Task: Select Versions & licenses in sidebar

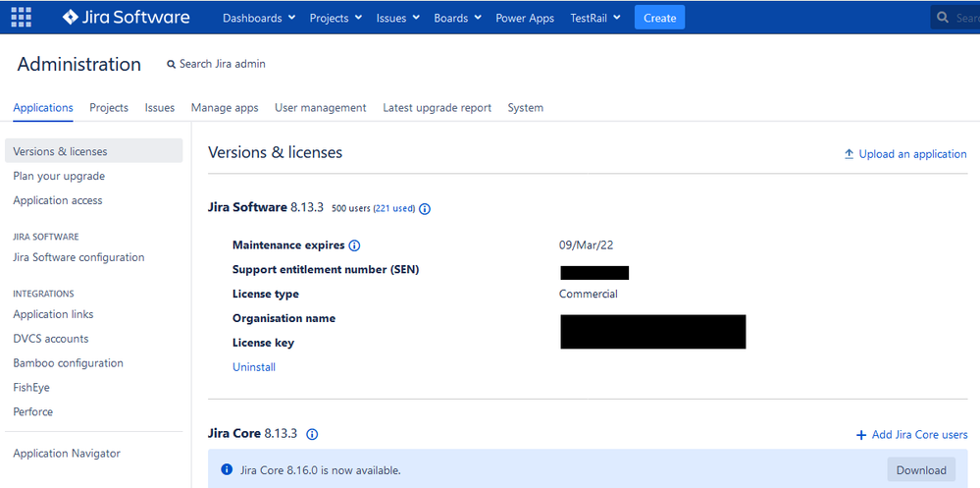Action: tap(94, 151)
